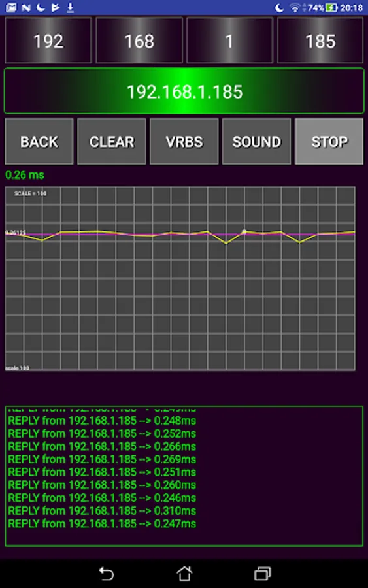Select the reply line with 0.246ms
This screenshot has width=368, height=588.
pyautogui.click(x=102, y=498)
